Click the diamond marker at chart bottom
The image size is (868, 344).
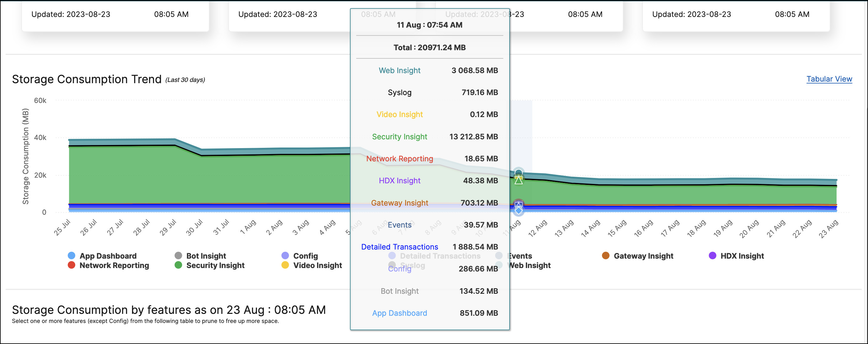pos(519,210)
